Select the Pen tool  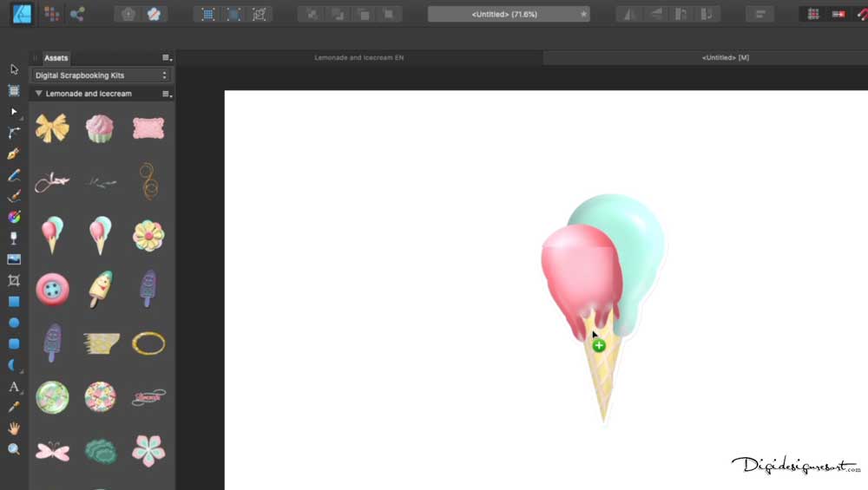[14, 154]
